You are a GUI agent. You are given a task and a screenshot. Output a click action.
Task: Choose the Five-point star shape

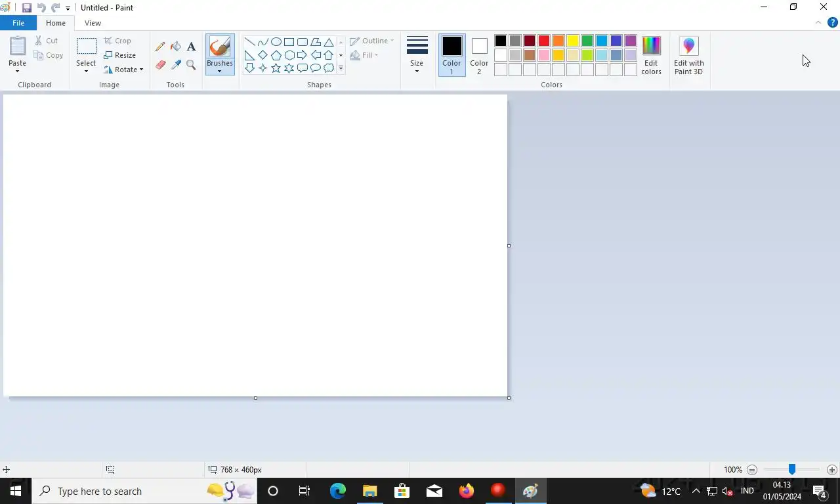[x=276, y=68]
